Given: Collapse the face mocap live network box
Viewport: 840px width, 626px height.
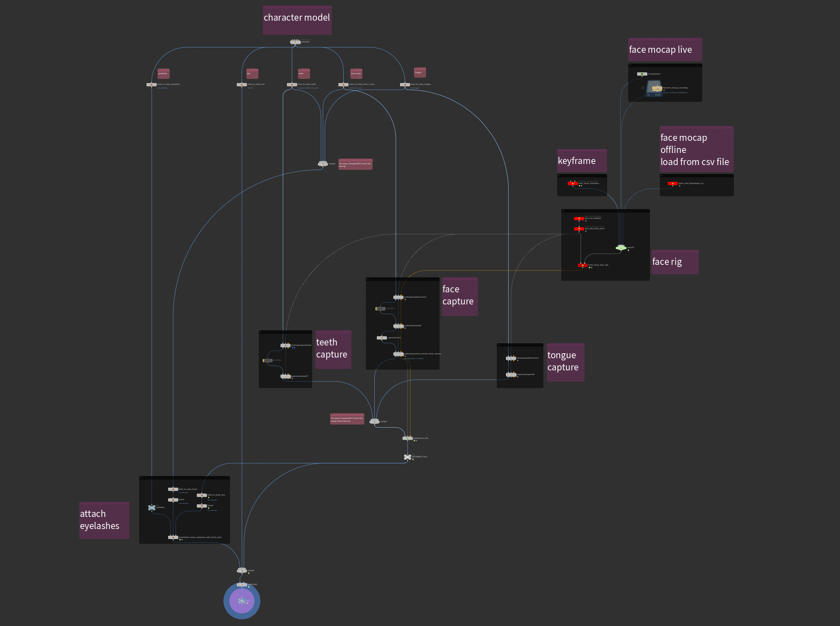Looking at the screenshot, I should click(x=631, y=65).
